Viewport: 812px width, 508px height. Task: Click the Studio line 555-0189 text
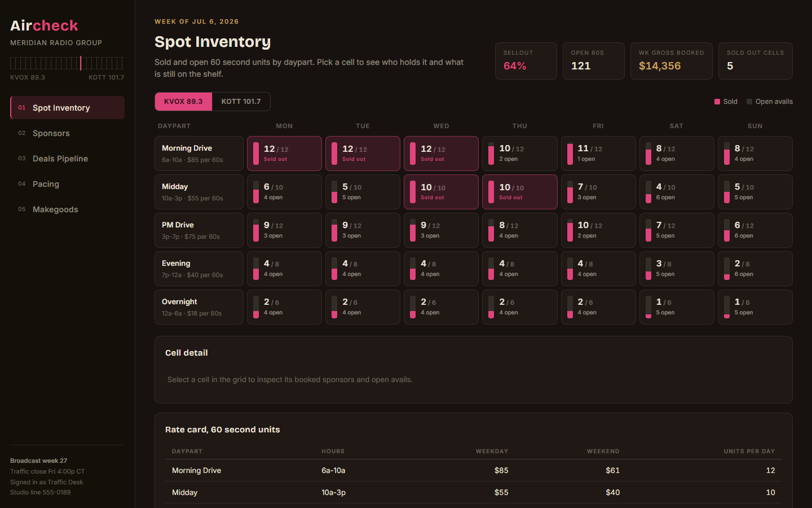pos(41,492)
